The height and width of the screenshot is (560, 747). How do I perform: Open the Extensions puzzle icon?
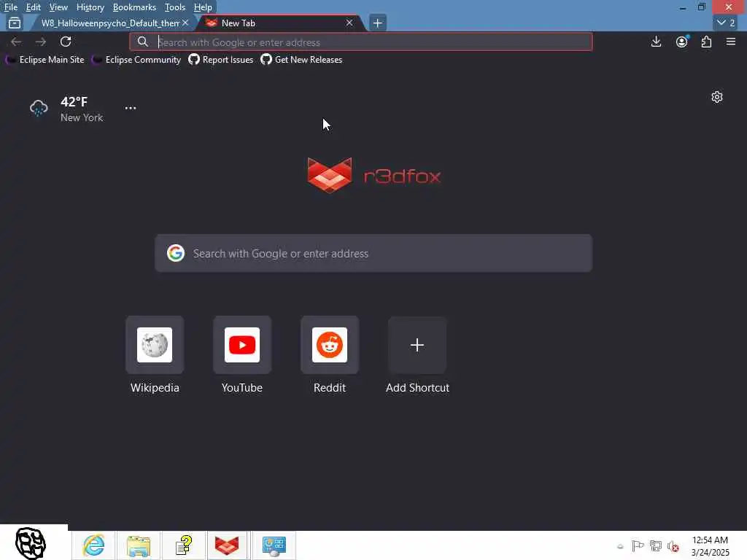tap(706, 42)
